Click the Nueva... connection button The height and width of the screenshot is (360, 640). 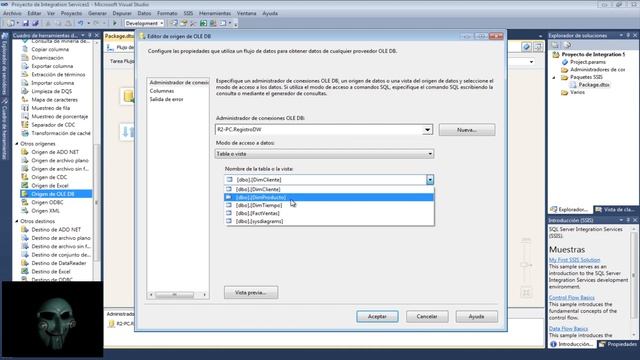pos(467,130)
